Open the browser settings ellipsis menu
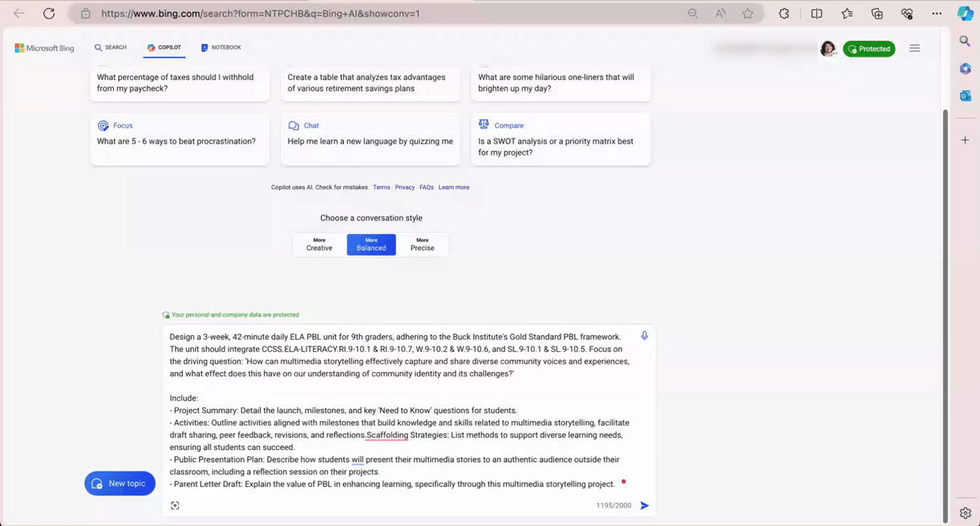This screenshot has width=980, height=526. [936, 13]
